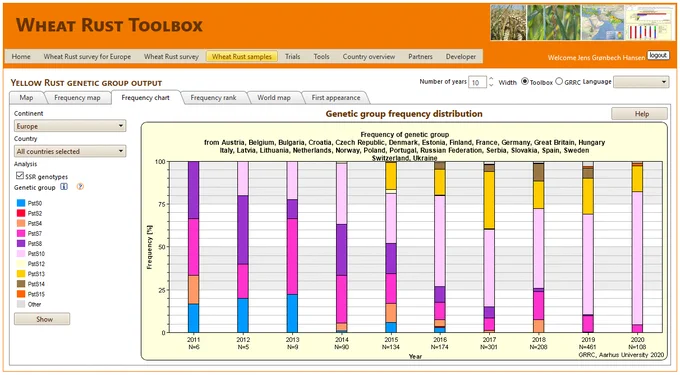Image resolution: width=680 pixels, height=375 pixels.
Task: Click the 2013 stacked bar in chart
Action: 292,247
